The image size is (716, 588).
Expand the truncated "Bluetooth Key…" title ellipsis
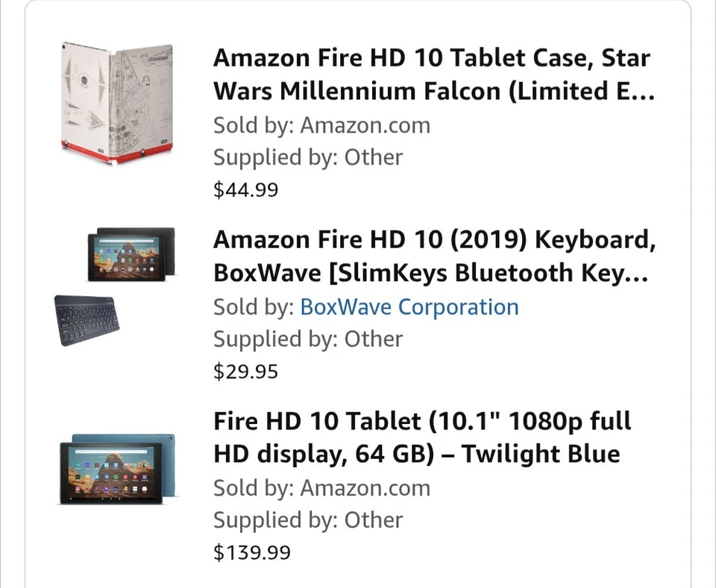coord(636,274)
